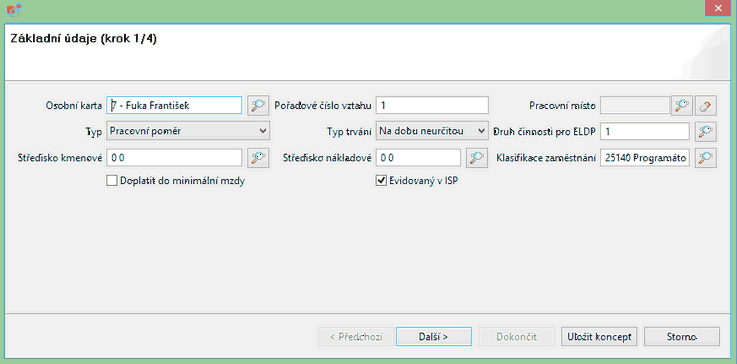This screenshot has width=737, height=364.
Task: Go to next step with Další button
Action: (433, 336)
